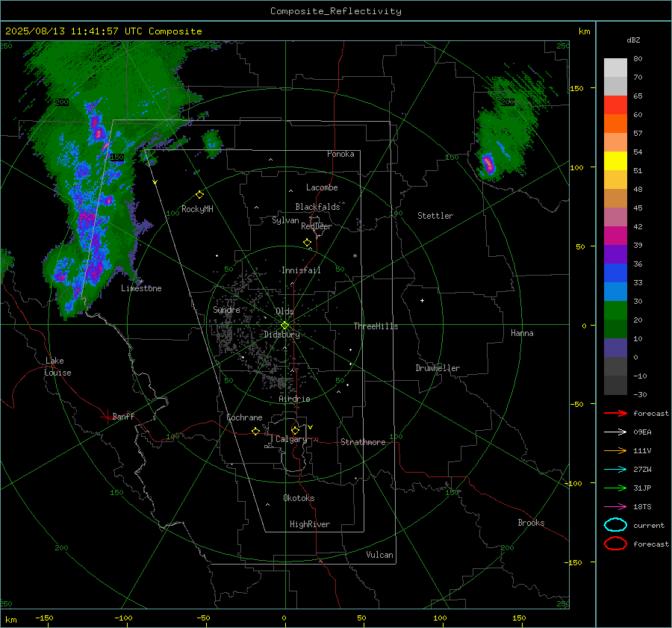Click the Airdrie label
The width and height of the screenshot is (672, 628).
tap(294, 399)
